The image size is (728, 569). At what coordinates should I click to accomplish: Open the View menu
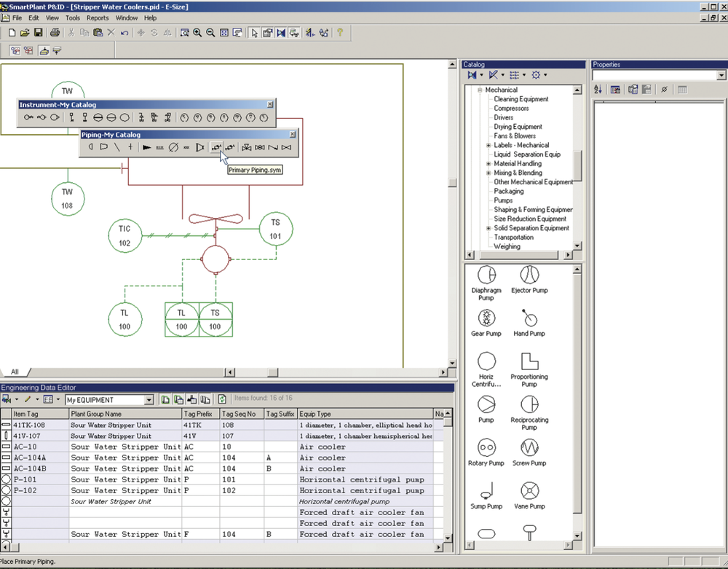pyautogui.click(x=52, y=18)
